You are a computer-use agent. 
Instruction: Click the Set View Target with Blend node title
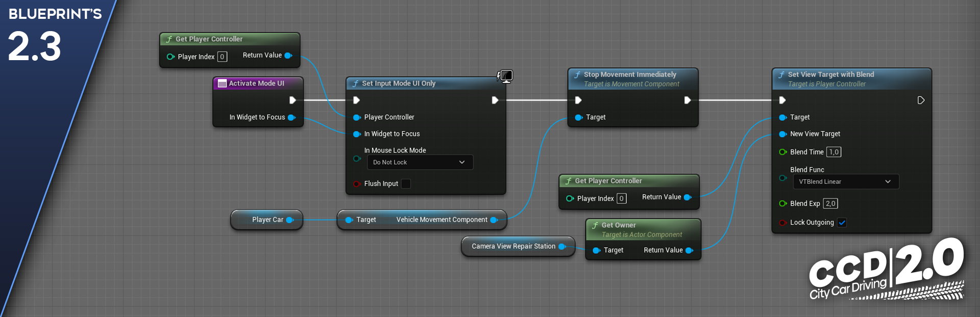830,74
